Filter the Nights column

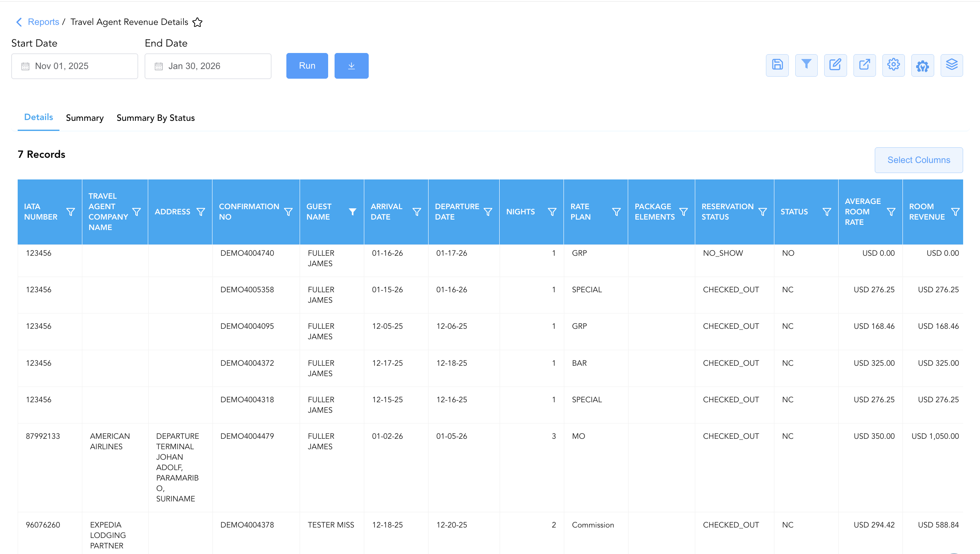click(x=552, y=212)
